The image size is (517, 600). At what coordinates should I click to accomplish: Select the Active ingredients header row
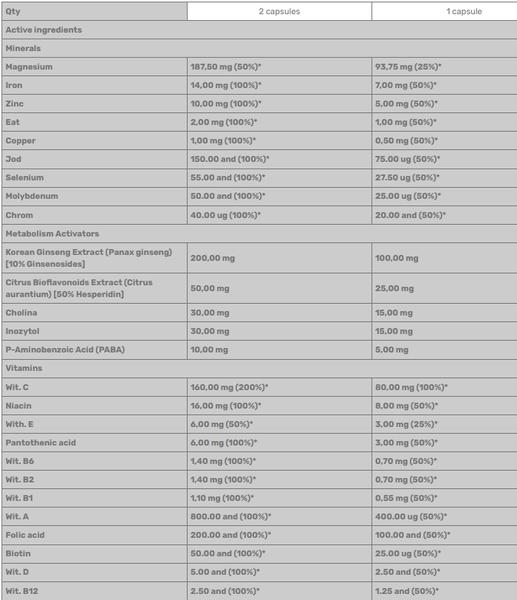[x=259, y=30]
